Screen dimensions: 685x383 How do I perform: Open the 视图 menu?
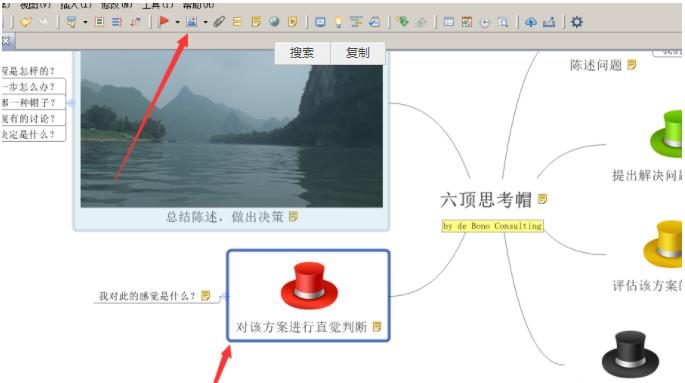coord(35,5)
